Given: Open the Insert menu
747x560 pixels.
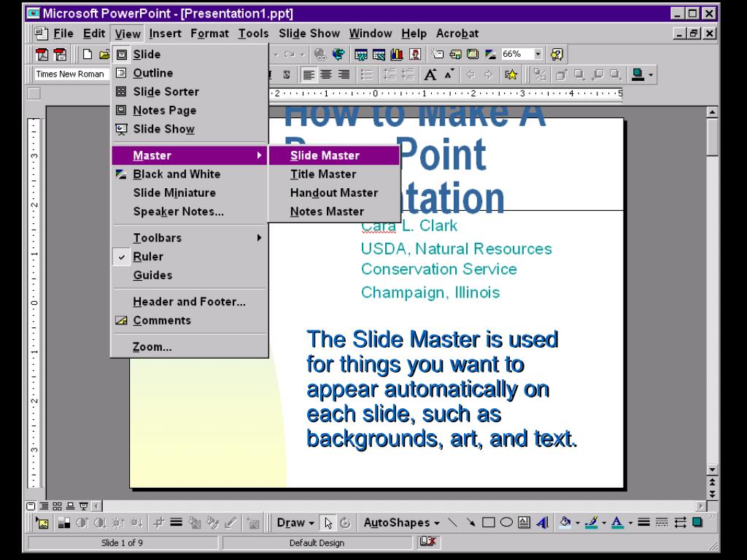Looking at the screenshot, I should coord(165,34).
